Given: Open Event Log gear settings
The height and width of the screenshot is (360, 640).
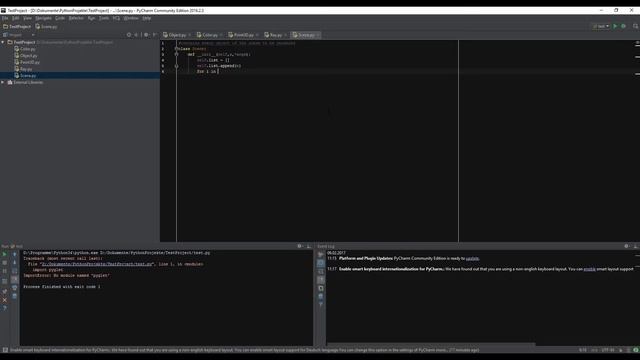Looking at the screenshot, I should point(627,246).
